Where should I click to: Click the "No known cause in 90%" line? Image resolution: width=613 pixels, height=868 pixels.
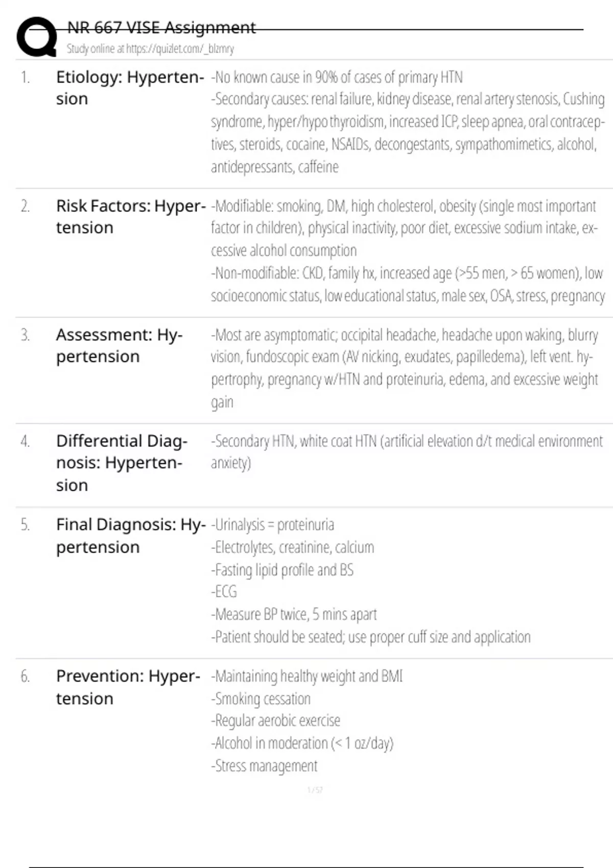pyautogui.click(x=337, y=78)
